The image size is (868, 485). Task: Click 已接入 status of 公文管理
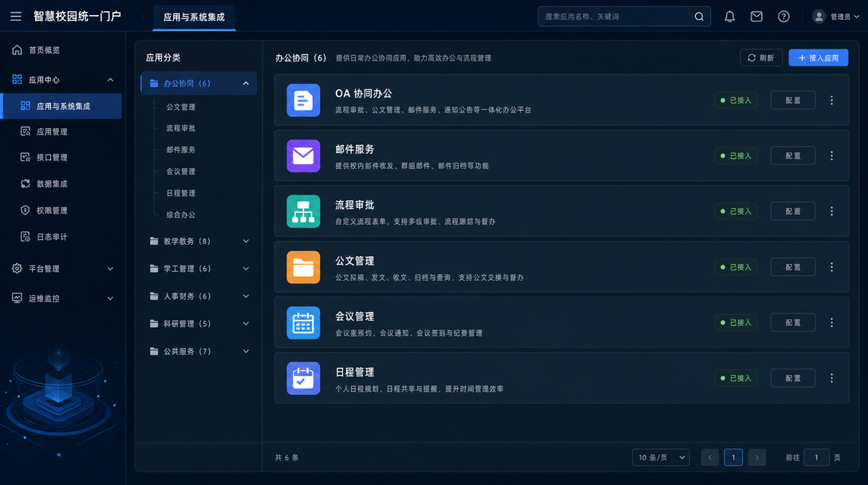click(736, 267)
